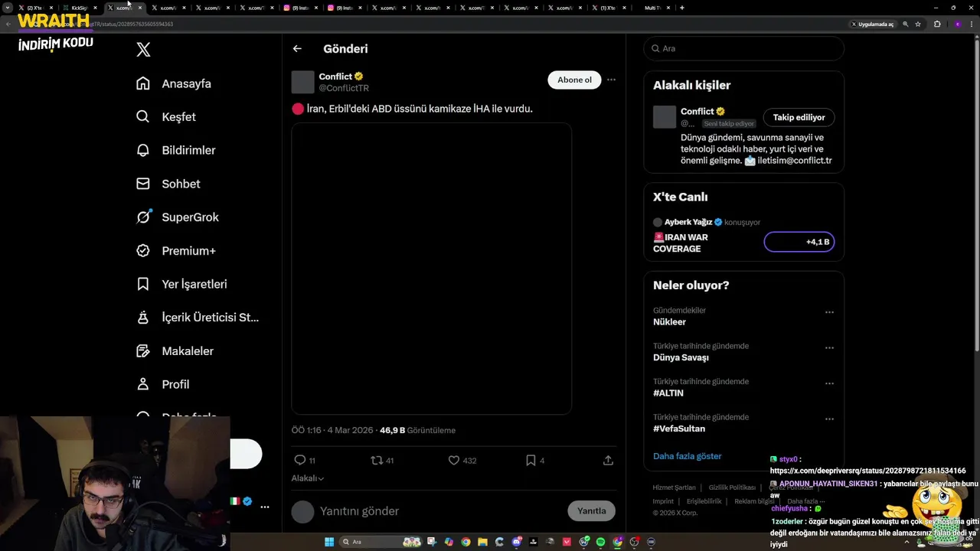Open Gizlilik Politikası footer link
The height and width of the screenshot is (551, 980).
(732, 487)
